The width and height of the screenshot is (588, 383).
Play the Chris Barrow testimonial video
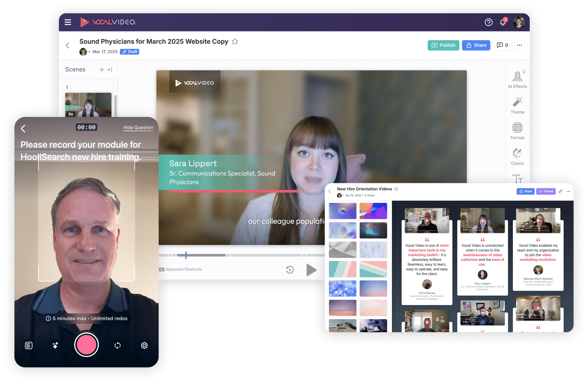(x=427, y=220)
